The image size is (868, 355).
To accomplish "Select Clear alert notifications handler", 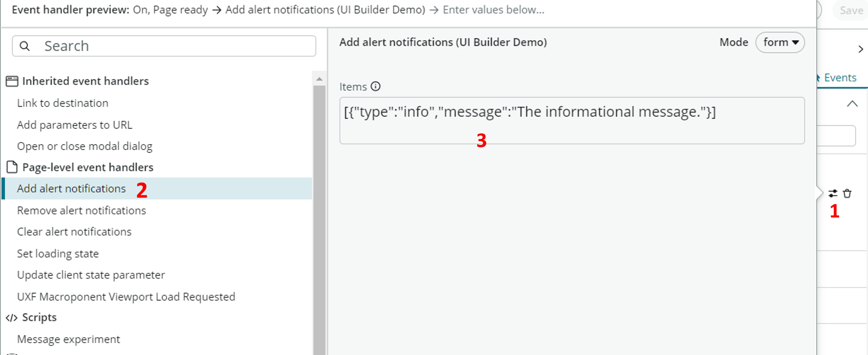I will 74,232.
